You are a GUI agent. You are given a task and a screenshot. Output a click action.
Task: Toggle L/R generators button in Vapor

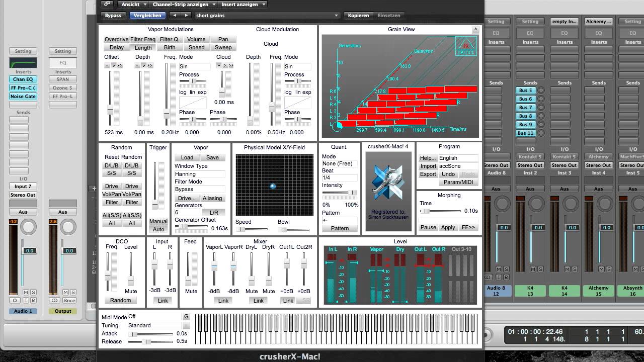click(x=214, y=213)
